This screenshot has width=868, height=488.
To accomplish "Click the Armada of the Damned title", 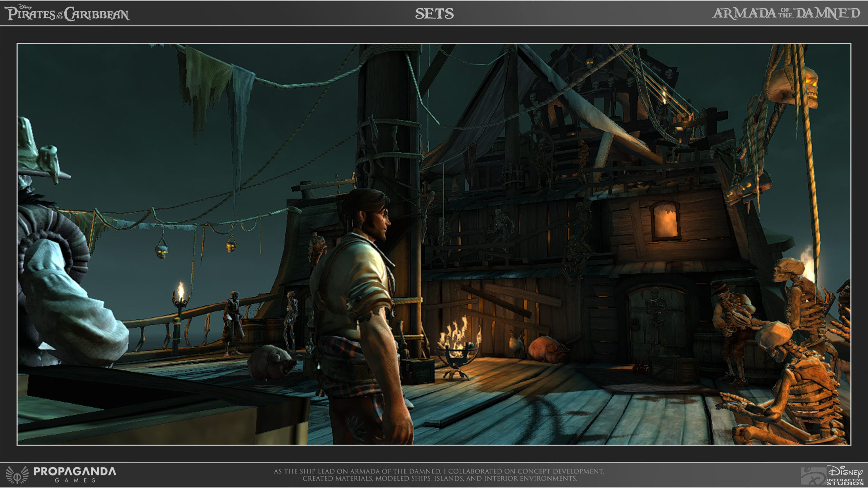I will tap(786, 13).
